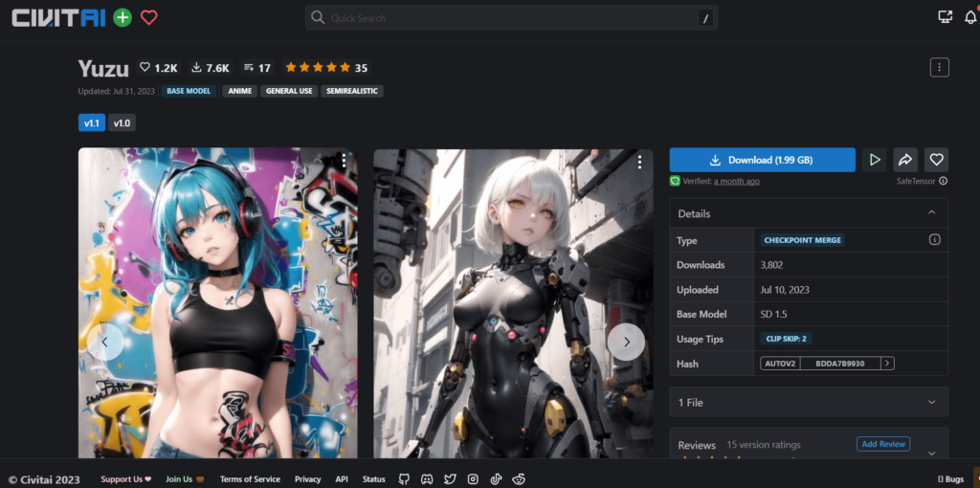Expand the 1 File section

click(x=931, y=402)
